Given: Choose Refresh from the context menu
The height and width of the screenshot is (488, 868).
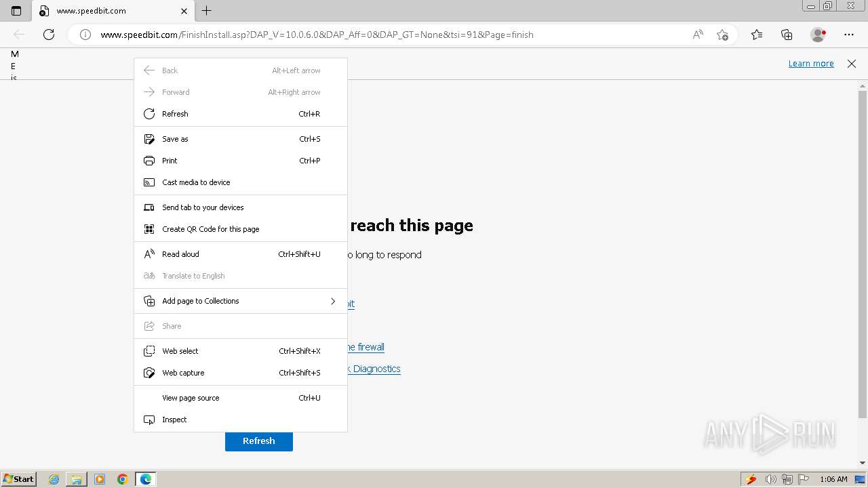Looking at the screenshot, I should click(241, 114).
